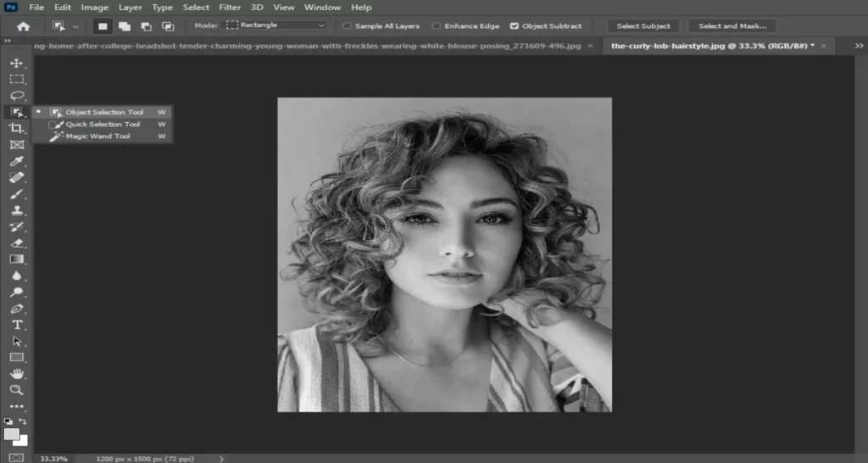Open the Type menu
This screenshot has height=463, width=868.
coord(162,7)
